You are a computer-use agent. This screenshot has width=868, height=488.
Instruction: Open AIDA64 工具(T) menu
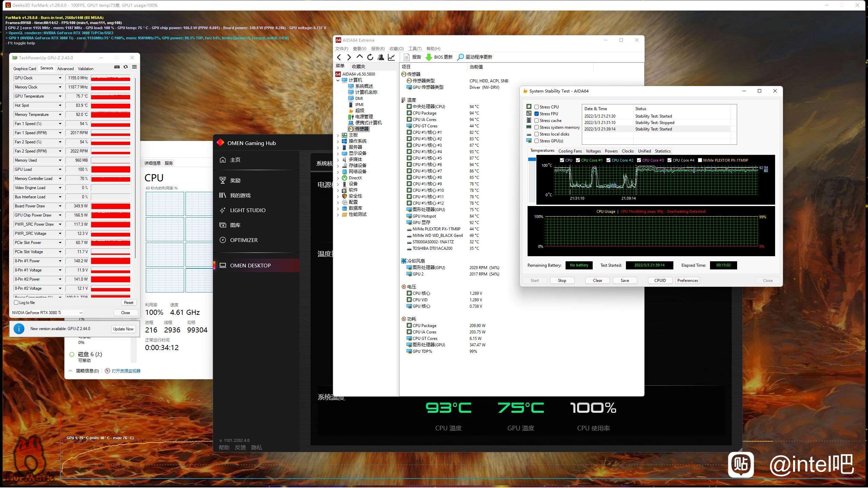coord(415,48)
